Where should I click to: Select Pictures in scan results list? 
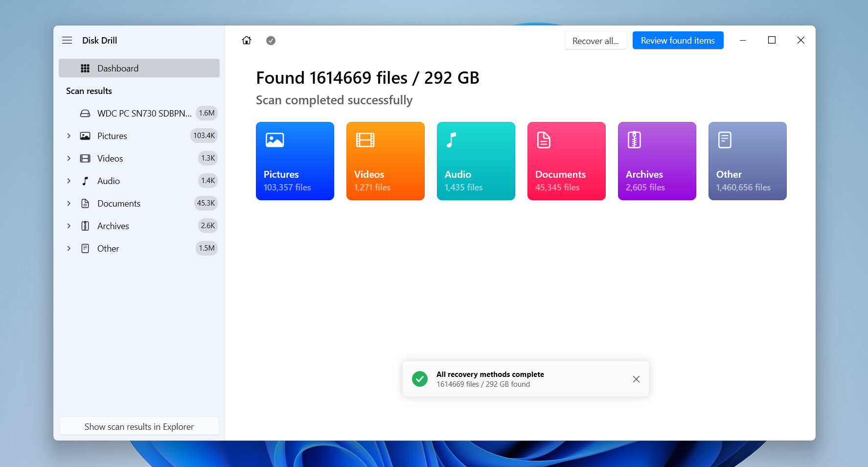pos(139,136)
